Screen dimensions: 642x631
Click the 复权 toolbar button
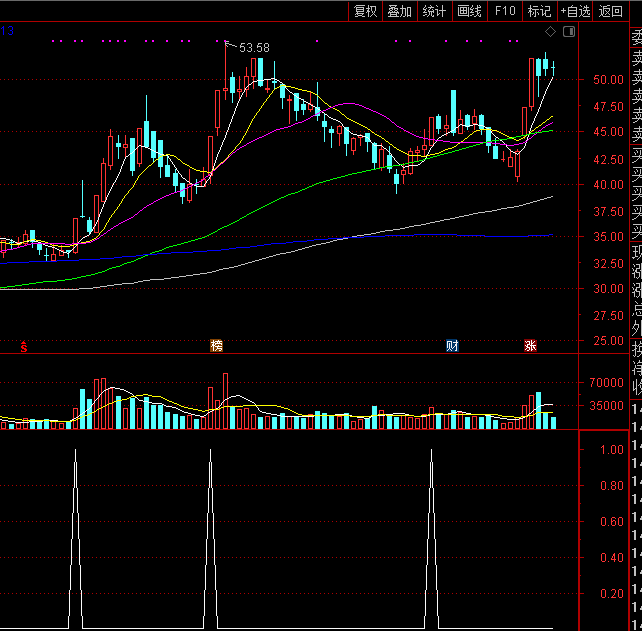coord(365,11)
